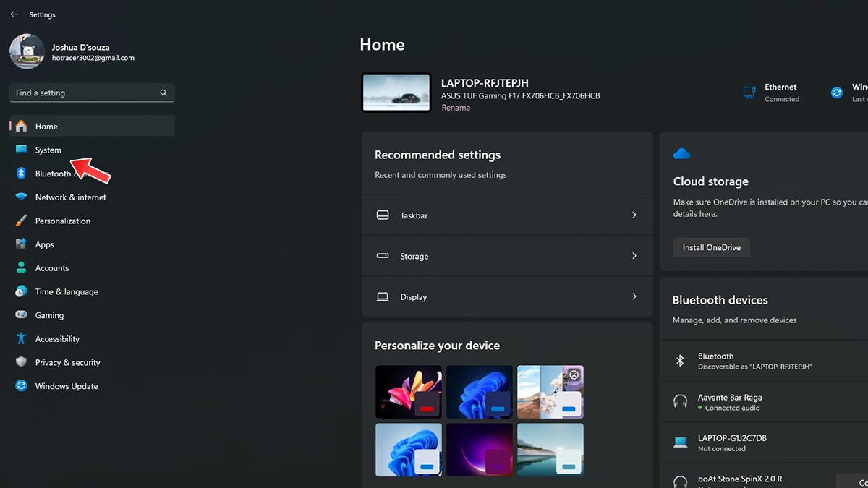Click the System monitor icon in sidebar
868x488 pixels.
tap(21, 150)
